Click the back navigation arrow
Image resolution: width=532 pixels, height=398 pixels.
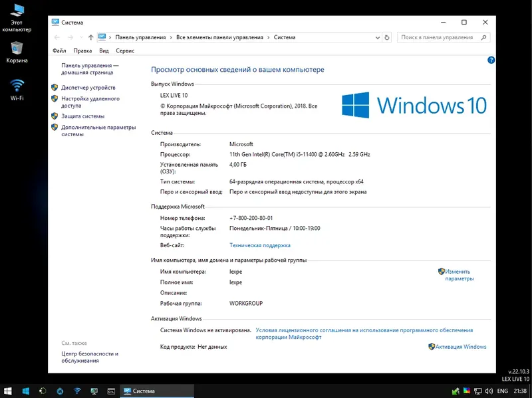pos(57,37)
